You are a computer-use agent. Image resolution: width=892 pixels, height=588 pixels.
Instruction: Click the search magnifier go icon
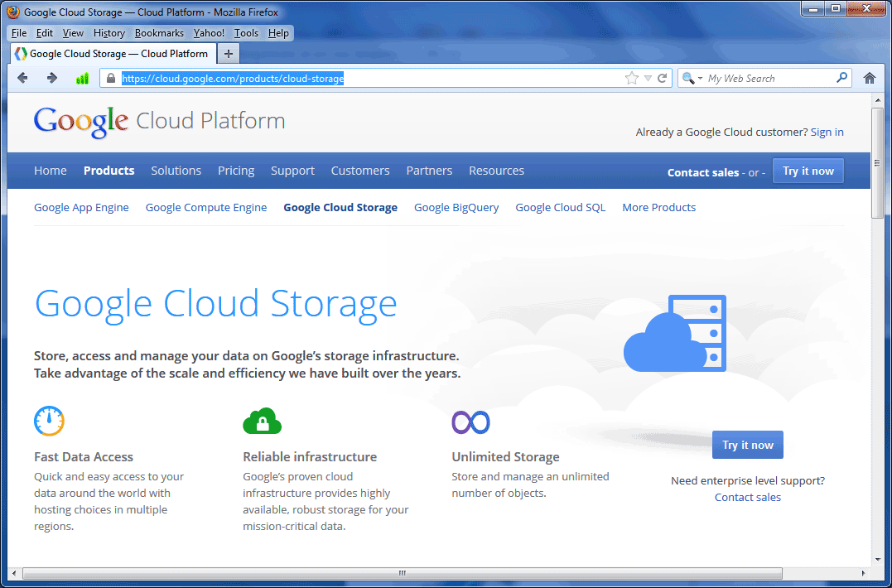pos(842,78)
